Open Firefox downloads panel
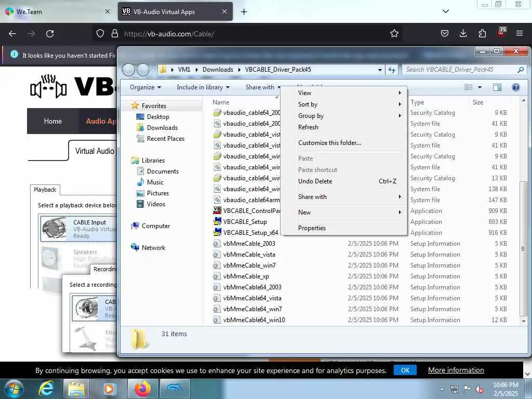Screen dimensions: 532x399 pos(463,33)
